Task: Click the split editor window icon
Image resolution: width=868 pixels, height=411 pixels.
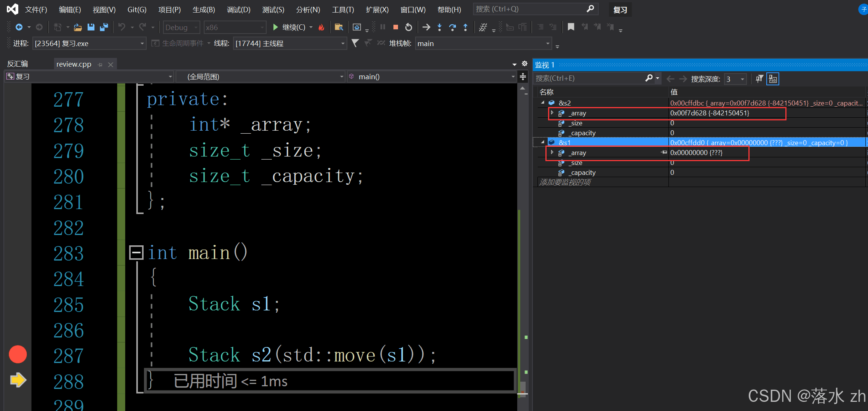Action: pyautogui.click(x=523, y=77)
